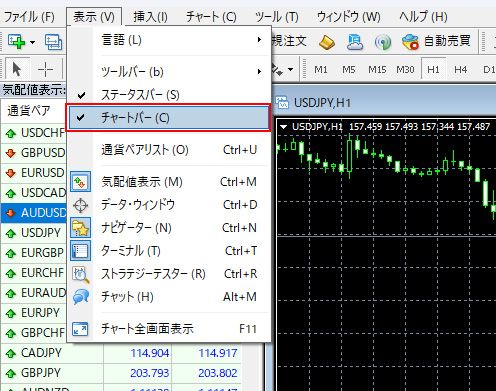Open the 挿入 (I) menu
Image resolution: width=496 pixels, height=391 pixels.
pyautogui.click(x=150, y=16)
